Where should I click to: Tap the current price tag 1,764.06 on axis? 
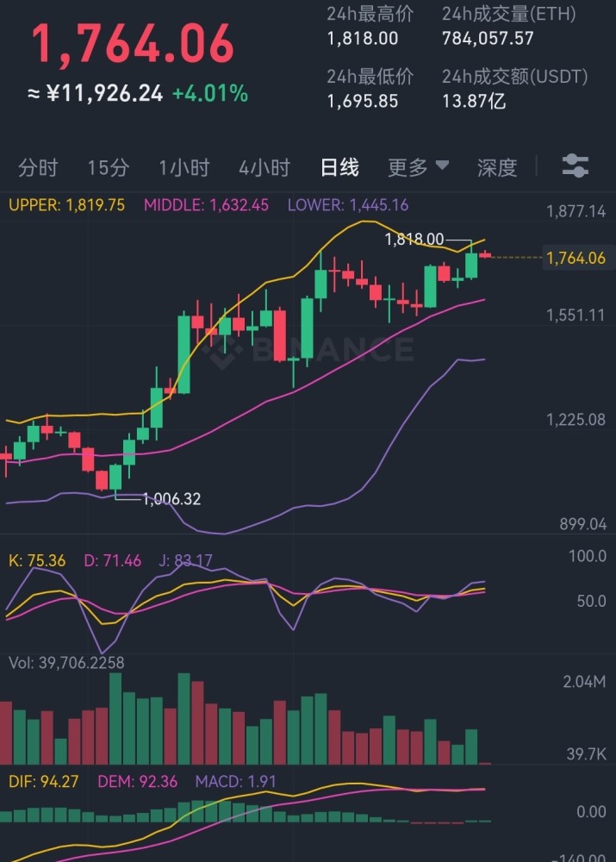click(575, 258)
